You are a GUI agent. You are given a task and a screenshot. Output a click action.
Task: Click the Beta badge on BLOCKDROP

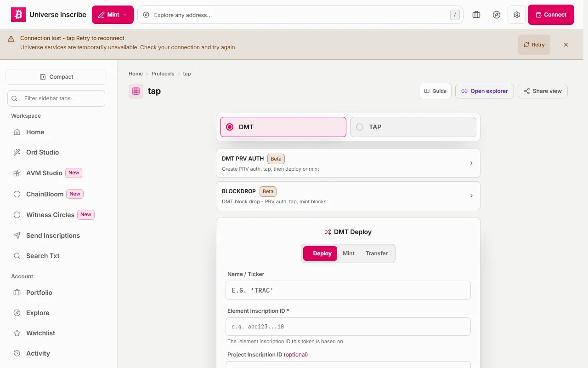[x=268, y=191]
